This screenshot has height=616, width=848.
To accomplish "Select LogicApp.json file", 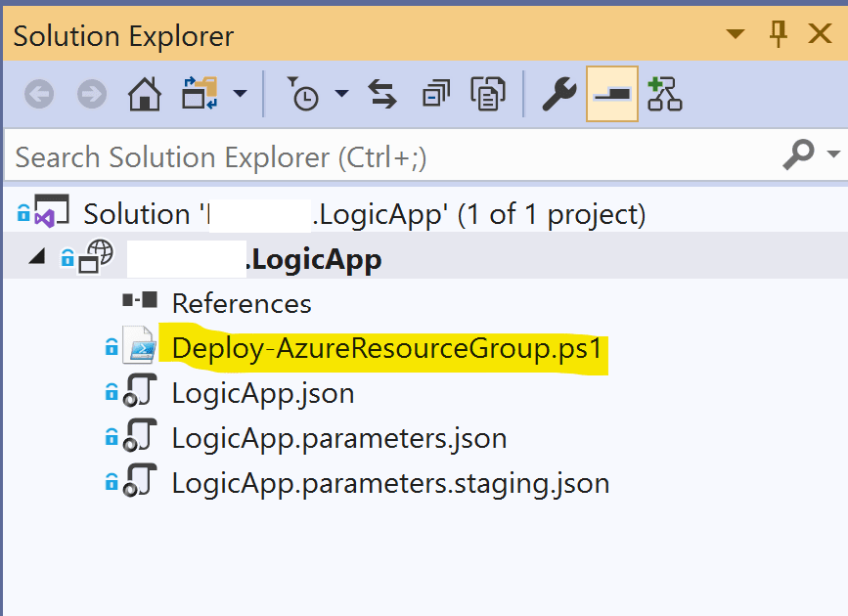I will click(263, 393).
